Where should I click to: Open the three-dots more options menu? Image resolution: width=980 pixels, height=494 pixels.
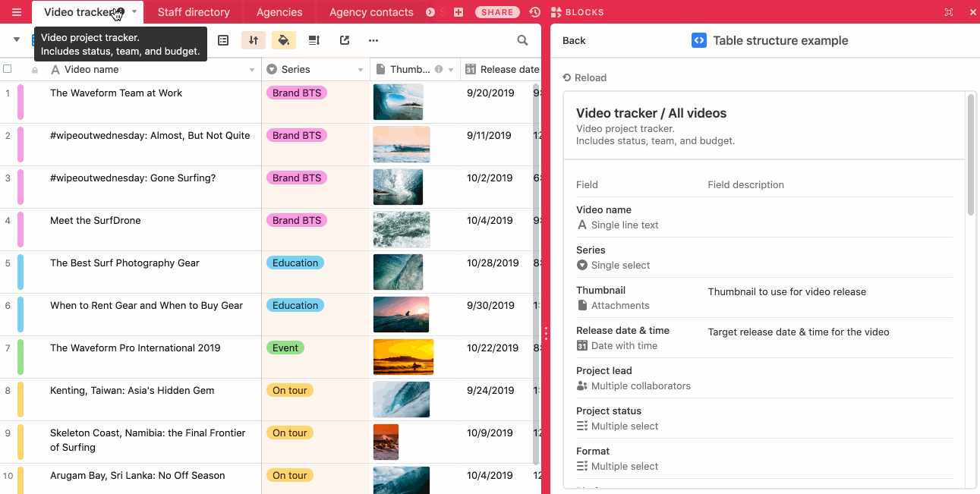click(373, 40)
